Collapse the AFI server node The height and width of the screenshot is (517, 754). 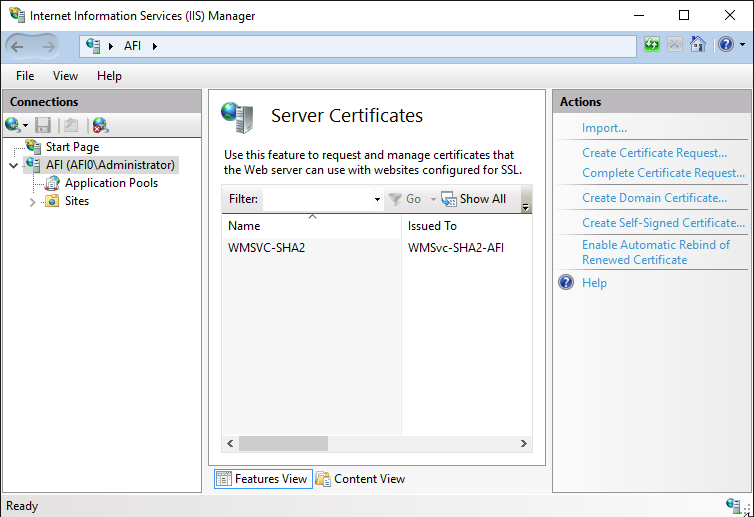(x=13, y=165)
